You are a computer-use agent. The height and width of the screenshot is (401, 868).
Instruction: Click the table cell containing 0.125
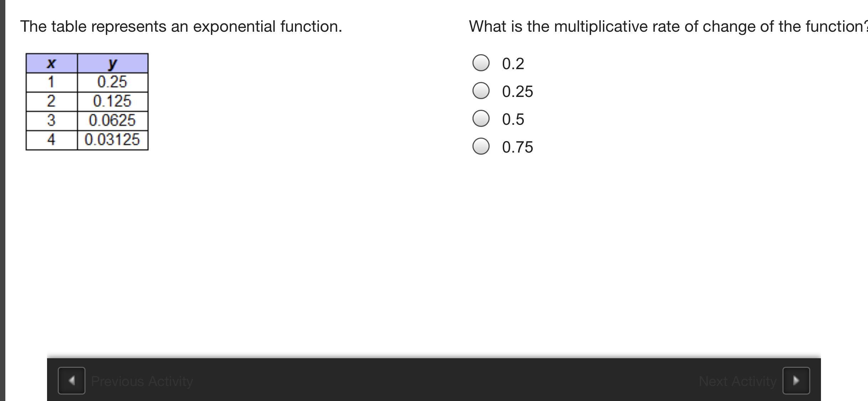point(112,102)
